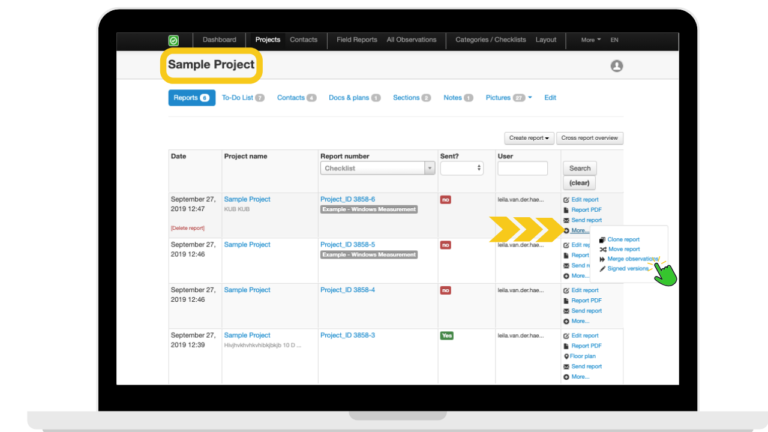Expand the Create report dropdown button
Viewport: 768px width, 432px height.
pos(529,138)
